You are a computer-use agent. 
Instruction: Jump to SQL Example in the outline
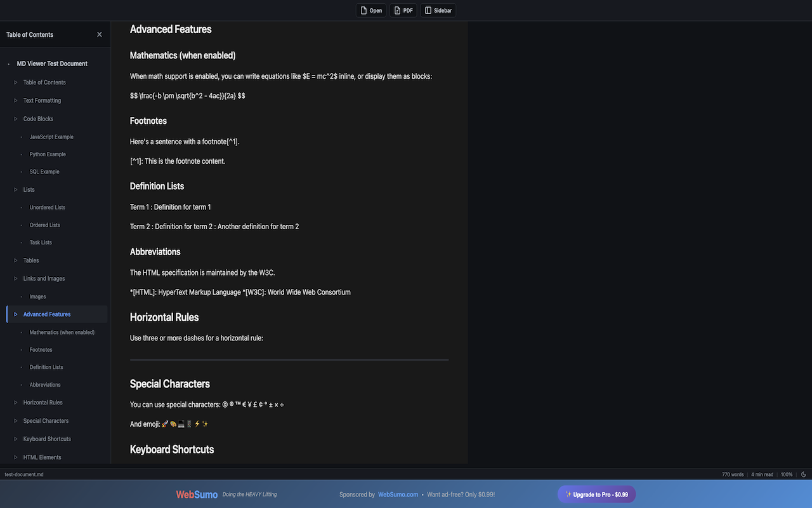pos(44,171)
